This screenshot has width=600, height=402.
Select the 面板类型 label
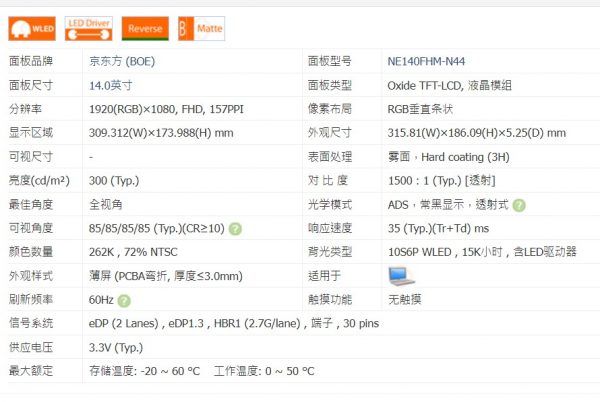click(x=329, y=85)
